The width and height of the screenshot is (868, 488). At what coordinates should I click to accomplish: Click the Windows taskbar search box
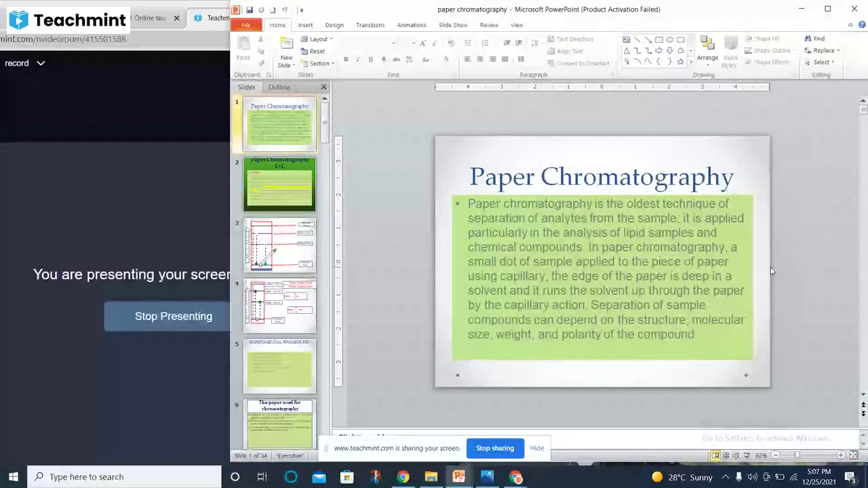(x=124, y=477)
